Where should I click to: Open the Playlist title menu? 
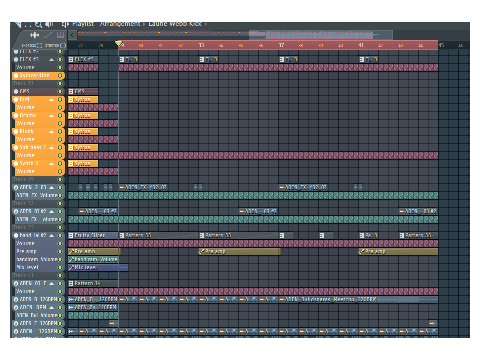pos(83,24)
